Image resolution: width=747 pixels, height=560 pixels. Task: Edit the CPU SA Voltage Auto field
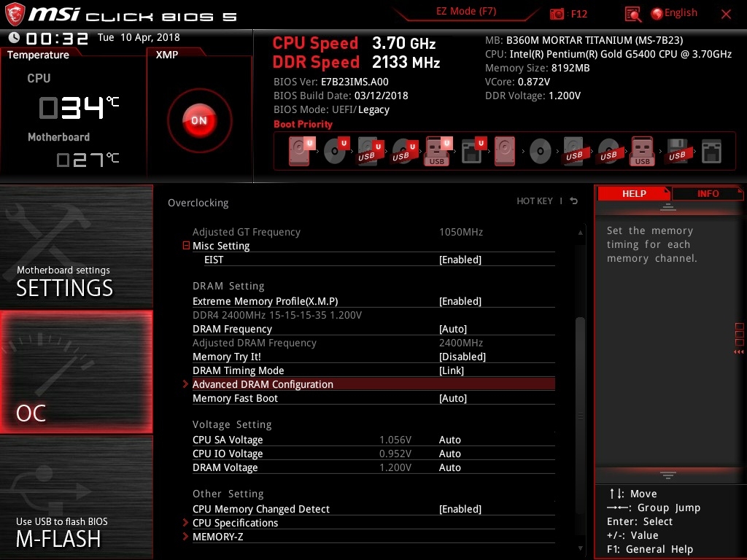click(449, 440)
